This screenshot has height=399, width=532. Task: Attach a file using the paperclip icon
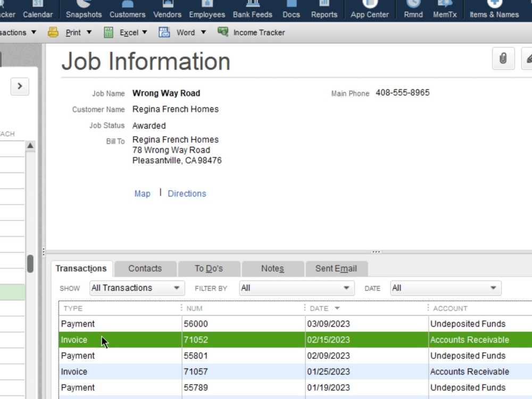(x=503, y=59)
